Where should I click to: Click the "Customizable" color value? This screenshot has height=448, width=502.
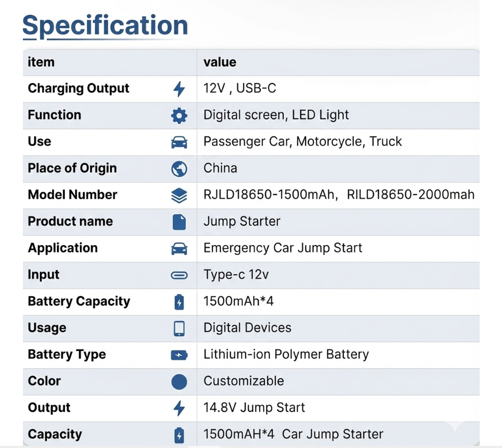(244, 381)
